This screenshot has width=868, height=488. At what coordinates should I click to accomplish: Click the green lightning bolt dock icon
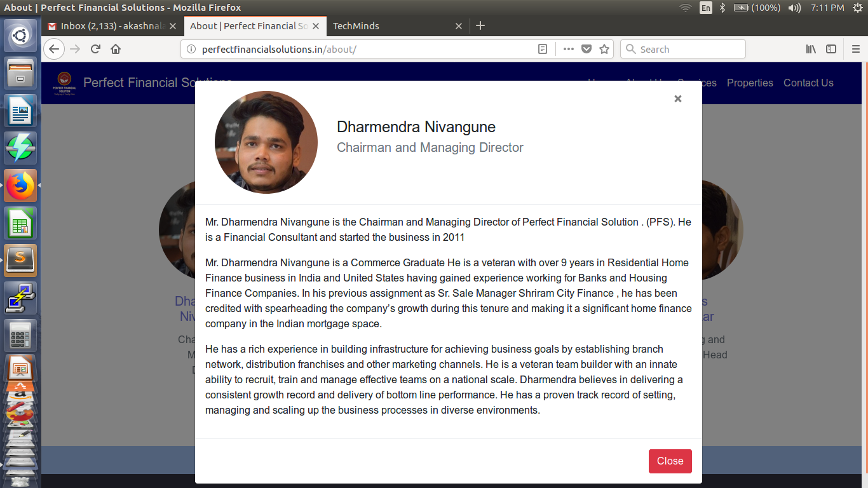tap(21, 148)
